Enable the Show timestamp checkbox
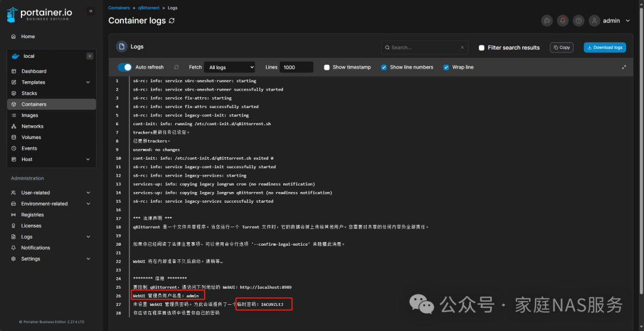 pos(327,67)
